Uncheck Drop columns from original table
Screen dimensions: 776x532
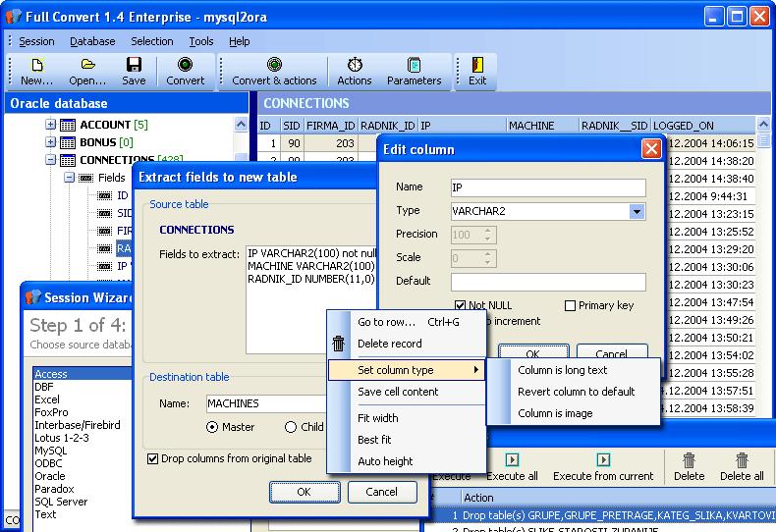click(153, 458)
